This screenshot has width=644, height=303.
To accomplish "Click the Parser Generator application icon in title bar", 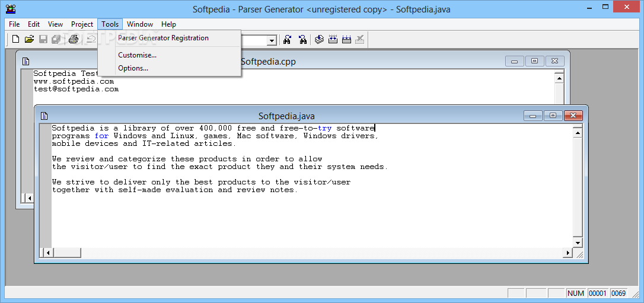I will coord(11,9).
